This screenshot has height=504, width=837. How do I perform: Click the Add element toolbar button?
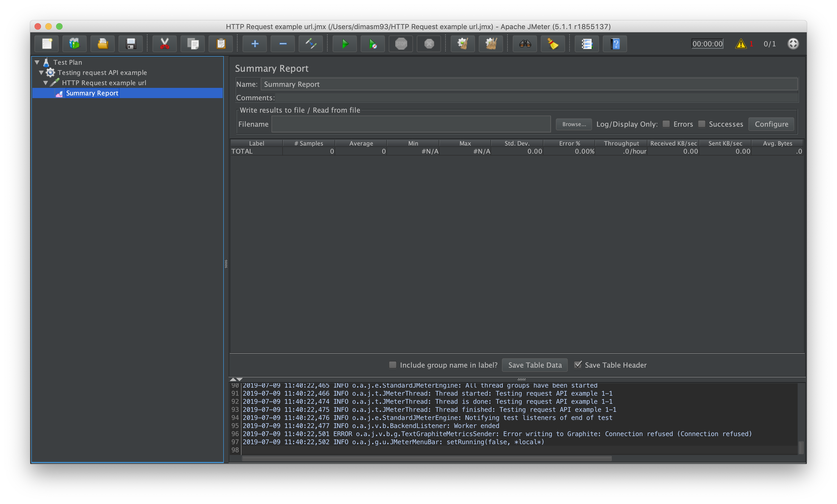click(x=253, y=43)
